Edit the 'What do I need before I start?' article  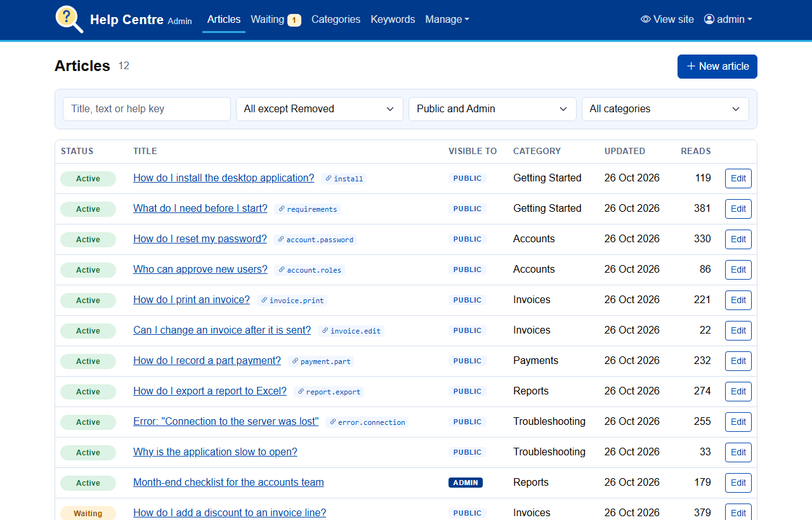tap(738, 209)
